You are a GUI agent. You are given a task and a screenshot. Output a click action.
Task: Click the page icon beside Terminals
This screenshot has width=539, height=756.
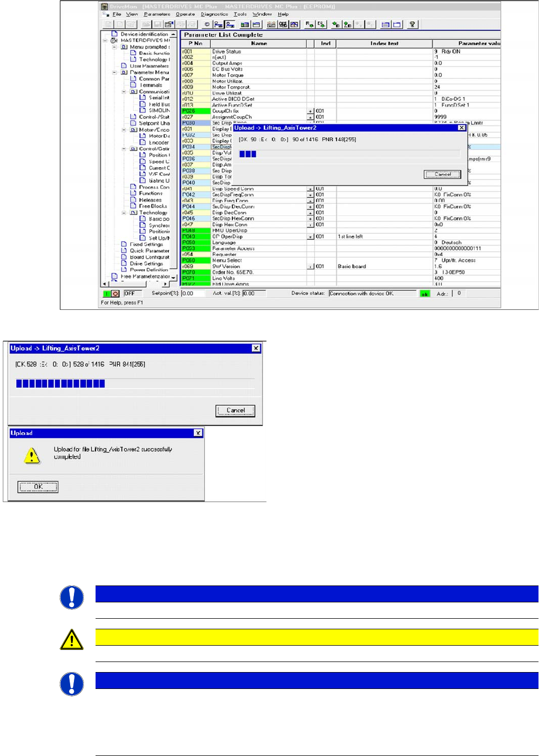point(134,84)
